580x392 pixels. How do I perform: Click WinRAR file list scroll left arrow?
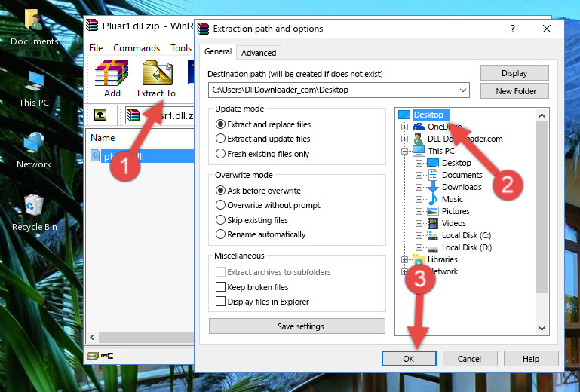pyautogui.click(x=92, y=337)
